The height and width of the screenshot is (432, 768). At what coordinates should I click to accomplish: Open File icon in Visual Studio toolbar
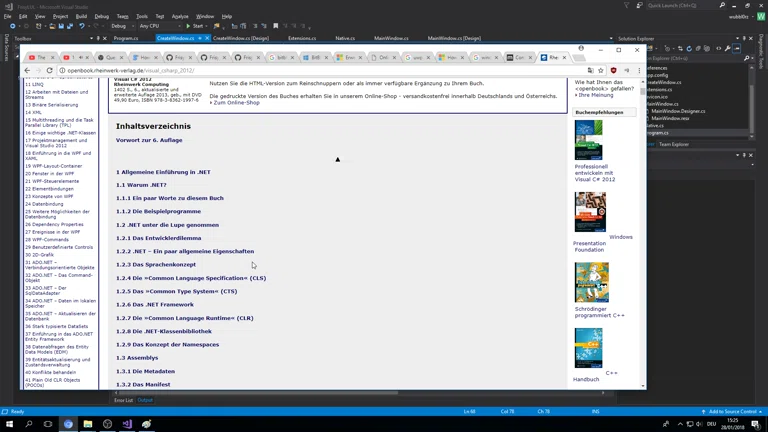click(x=52, y=26)
